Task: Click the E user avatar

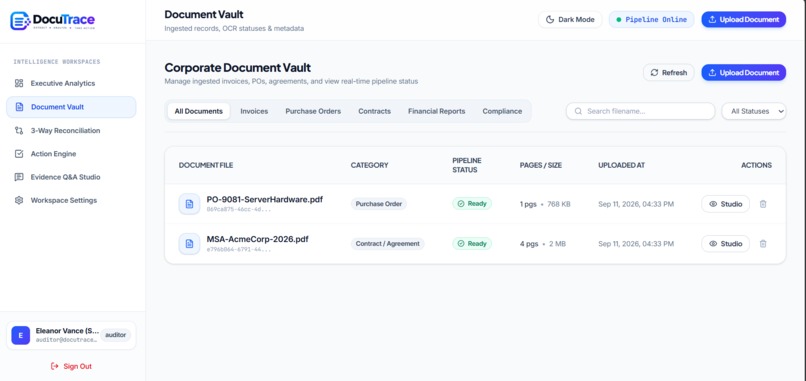Action: [x=21, y=335]
